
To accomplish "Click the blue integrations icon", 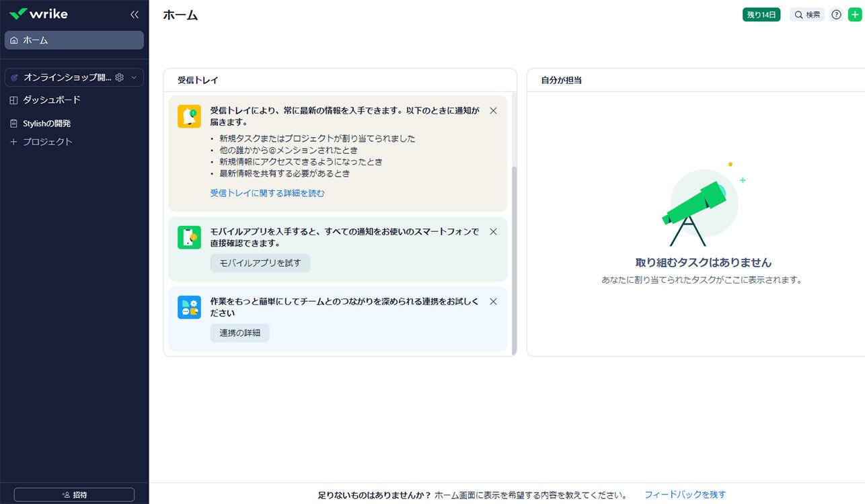I will pos(189,307).
